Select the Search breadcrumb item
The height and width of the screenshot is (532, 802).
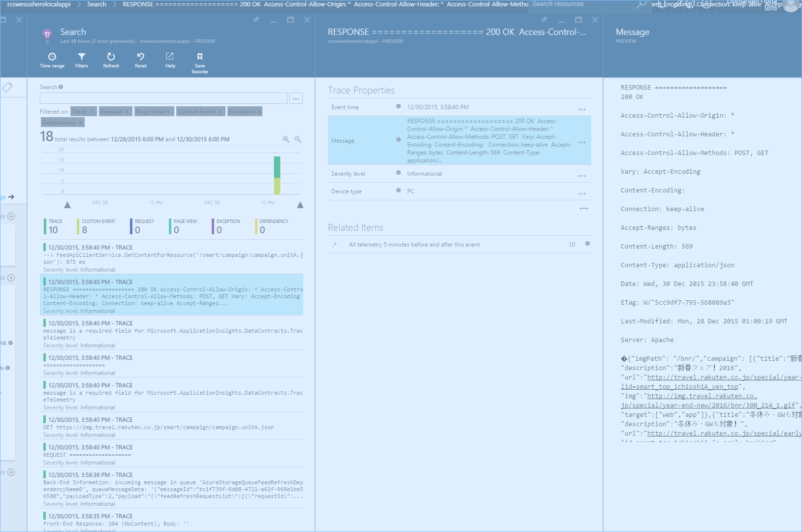click(x=96, y=4)
